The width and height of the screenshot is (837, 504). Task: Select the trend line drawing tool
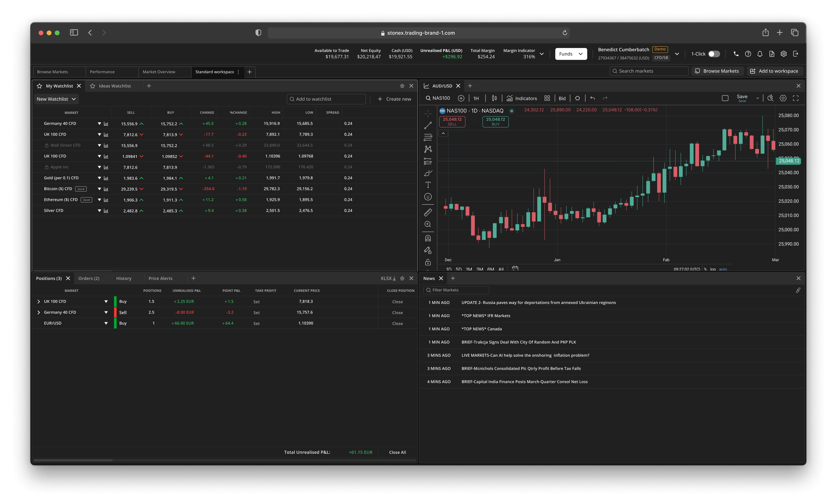pos(428,125)
